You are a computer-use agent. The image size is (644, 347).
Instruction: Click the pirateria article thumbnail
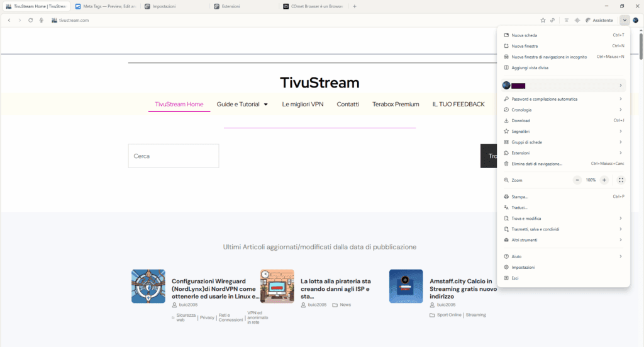(277, 286)
